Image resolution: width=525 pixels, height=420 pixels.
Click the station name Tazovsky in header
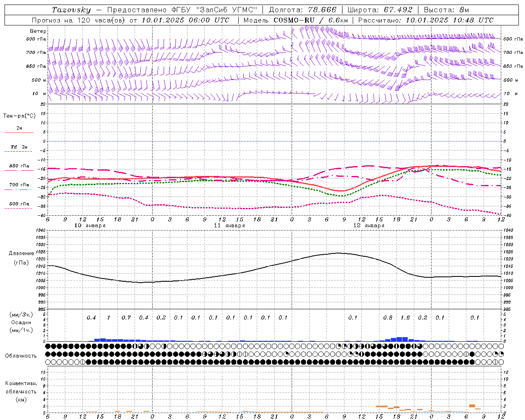coord(71,10)
